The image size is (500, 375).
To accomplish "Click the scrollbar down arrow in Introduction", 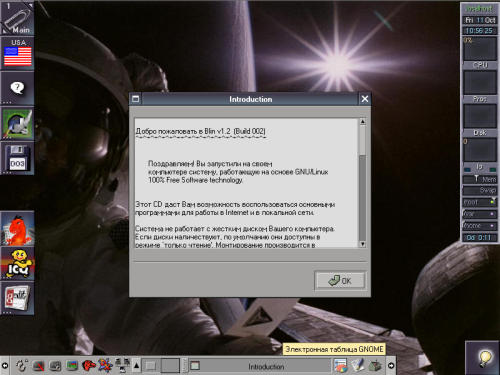I will 363,244.
